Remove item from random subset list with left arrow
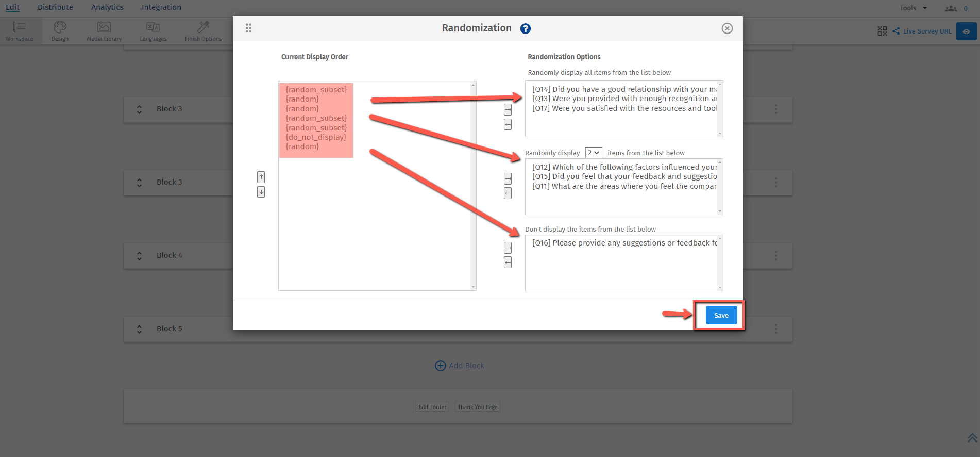Screen dimensions: 980x457 click(x=508, y=193)
